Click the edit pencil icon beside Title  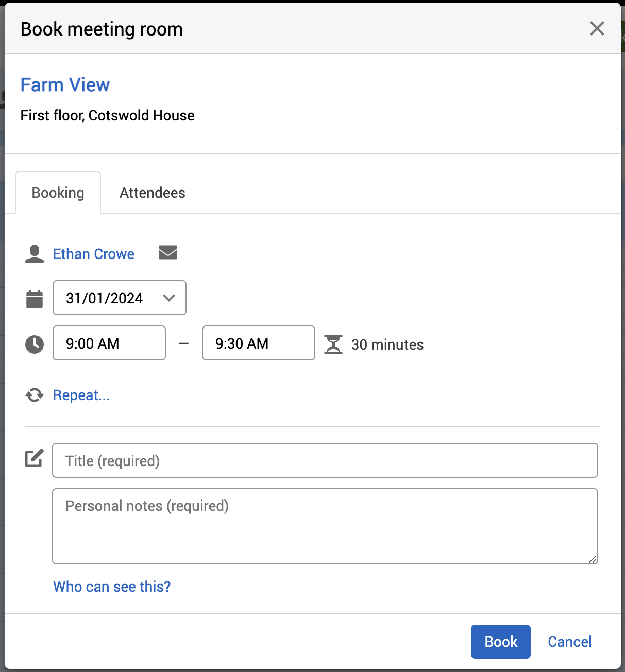(35, 458)
